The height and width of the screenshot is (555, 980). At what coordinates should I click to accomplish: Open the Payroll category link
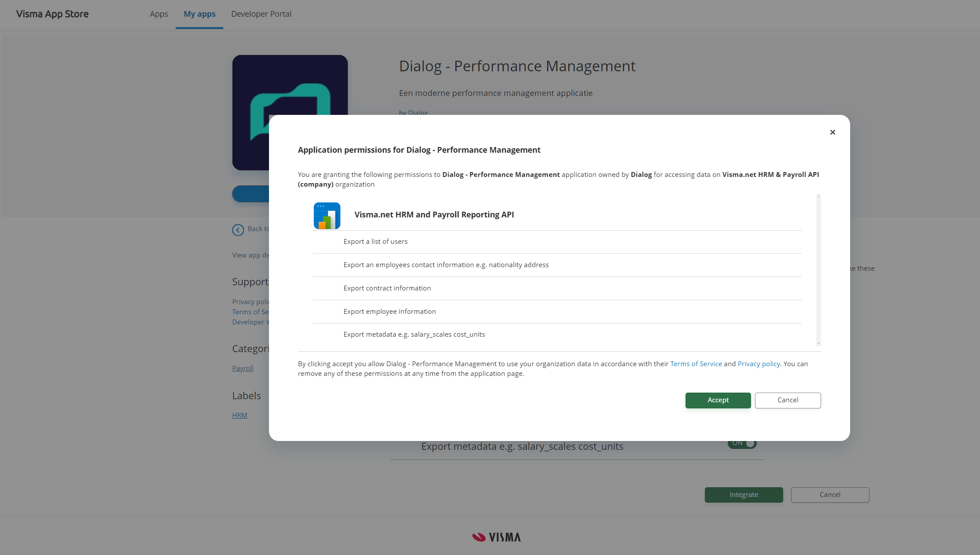(x=243, y=368)
